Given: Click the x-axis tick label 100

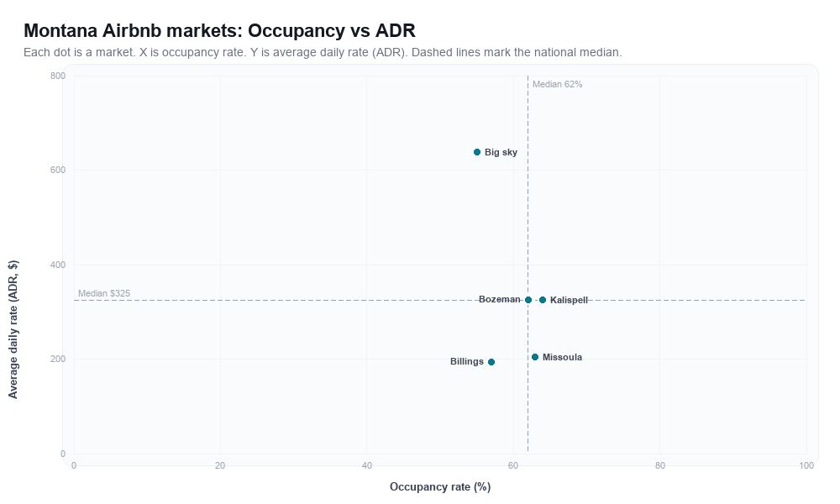Looking at the screenshot, I should pos(806,466).
